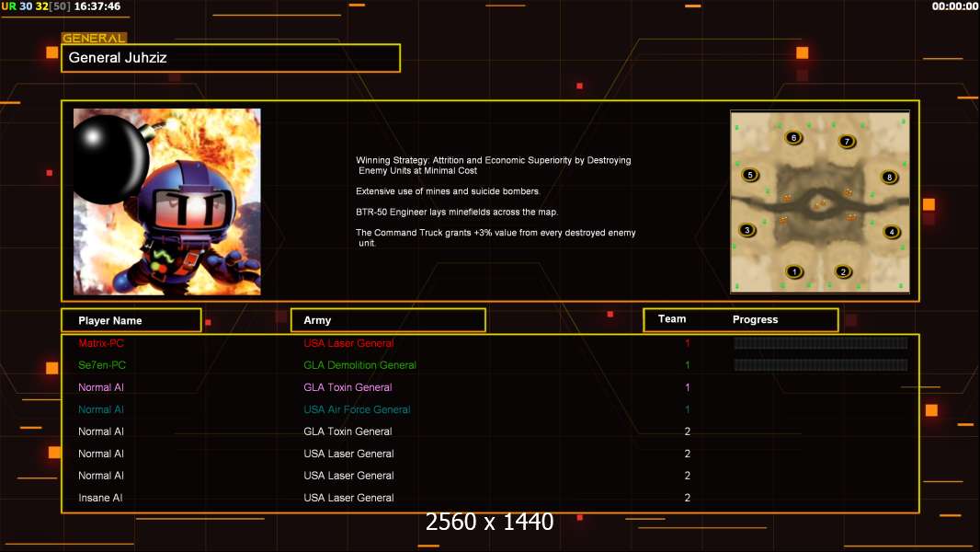The height and width of the screenshot is (552, 980).
Task: Select the pink Normal AI player name
Action: pyautogui.click(x=100, y=387)
